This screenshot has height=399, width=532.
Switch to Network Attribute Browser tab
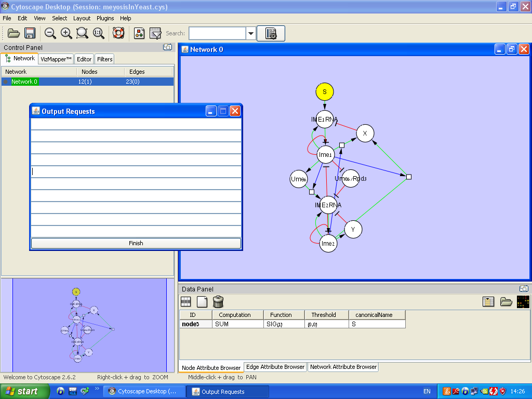point(343,367)
